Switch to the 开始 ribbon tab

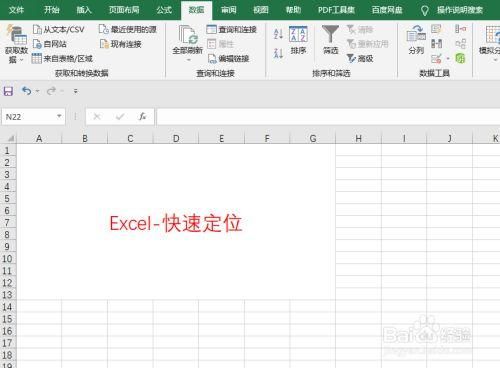click(x=52, y=10)
